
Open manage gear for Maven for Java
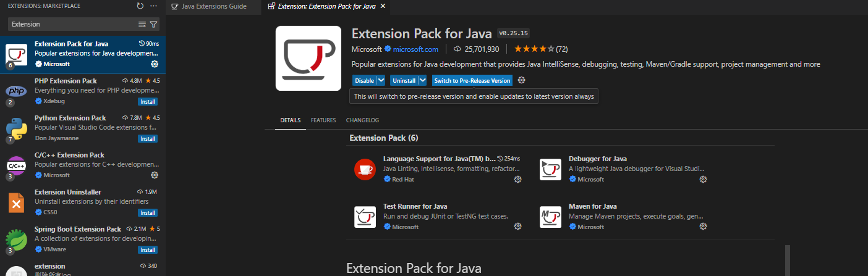(703, 227)
